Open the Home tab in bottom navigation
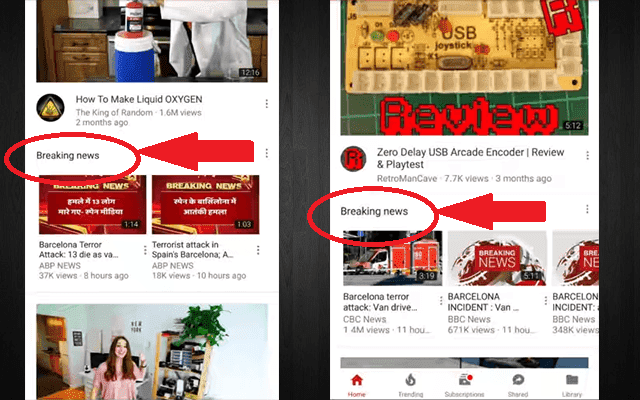This screenshot has width=640, height=400. (356, 386)
